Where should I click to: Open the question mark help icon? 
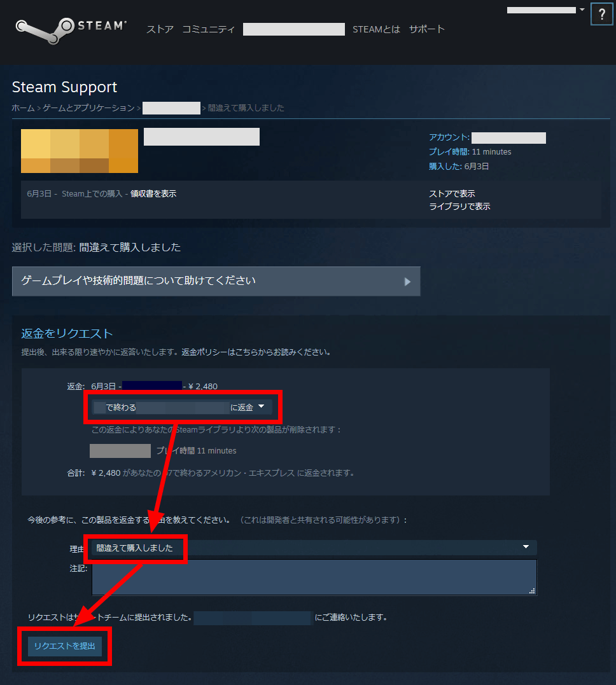[x=602, y=15]
